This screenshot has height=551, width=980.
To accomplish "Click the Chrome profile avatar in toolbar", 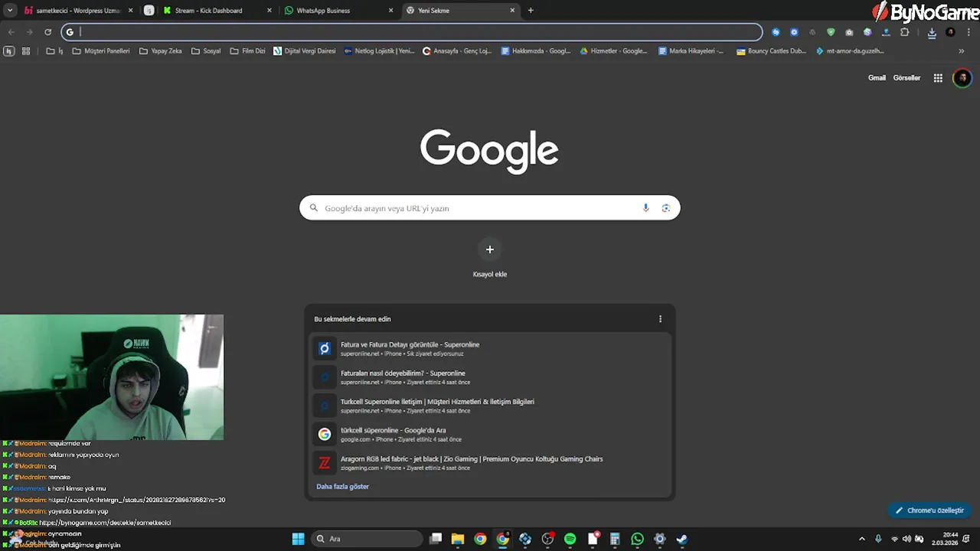I will [950, 32].
